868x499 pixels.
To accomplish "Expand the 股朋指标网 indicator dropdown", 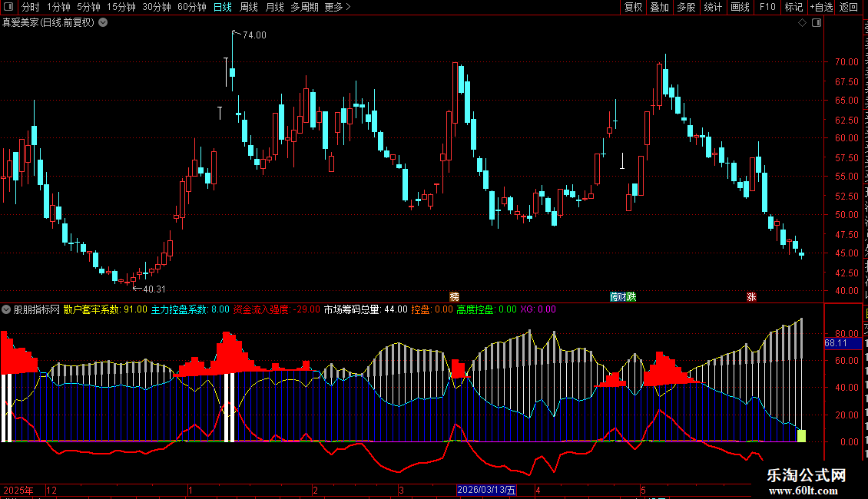I will point(6,309).
